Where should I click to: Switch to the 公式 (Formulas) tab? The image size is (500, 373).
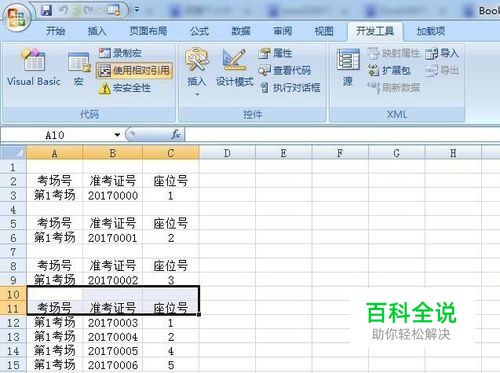[199, 31]
